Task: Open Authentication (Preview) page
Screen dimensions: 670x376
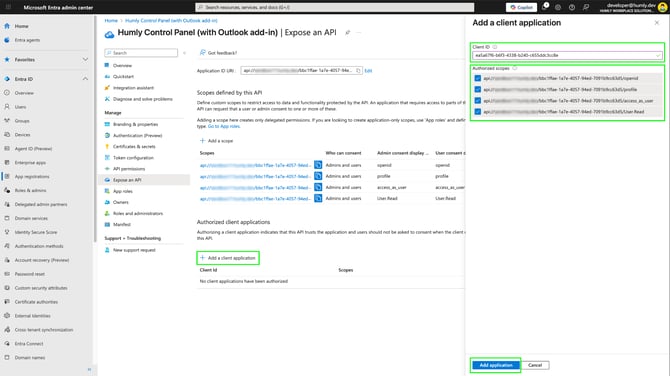Action: pos(138,135)
